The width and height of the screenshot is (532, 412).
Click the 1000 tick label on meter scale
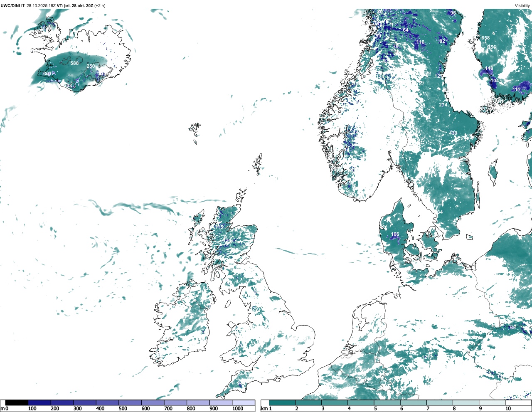pos(238,409)
